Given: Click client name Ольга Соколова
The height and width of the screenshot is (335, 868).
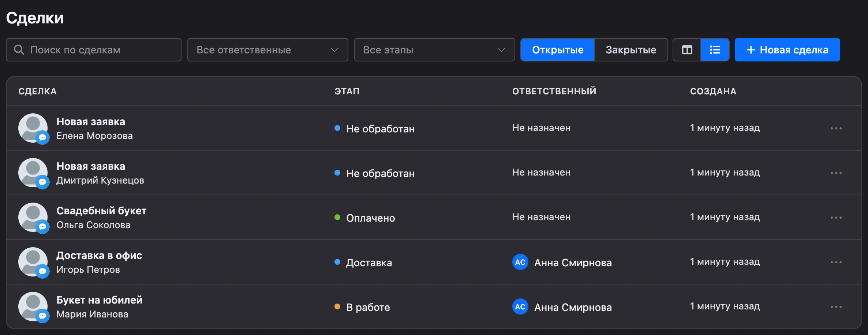Looking at the screenshot, I should coord(93,225).
